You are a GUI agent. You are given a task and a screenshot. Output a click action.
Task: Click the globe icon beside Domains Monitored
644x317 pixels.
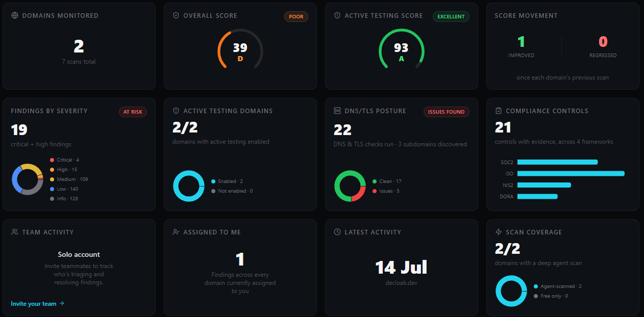pyautogui.click(x=15, y=16)
